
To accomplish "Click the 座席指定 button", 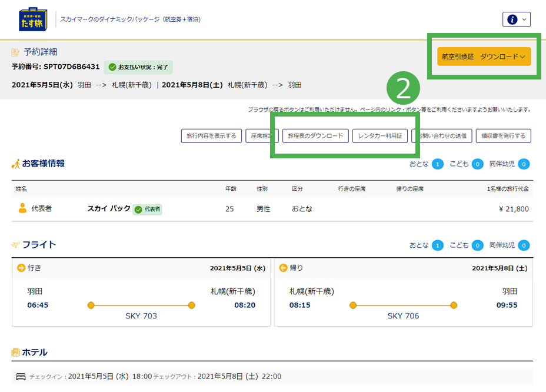I will click(x=259, y=136).
